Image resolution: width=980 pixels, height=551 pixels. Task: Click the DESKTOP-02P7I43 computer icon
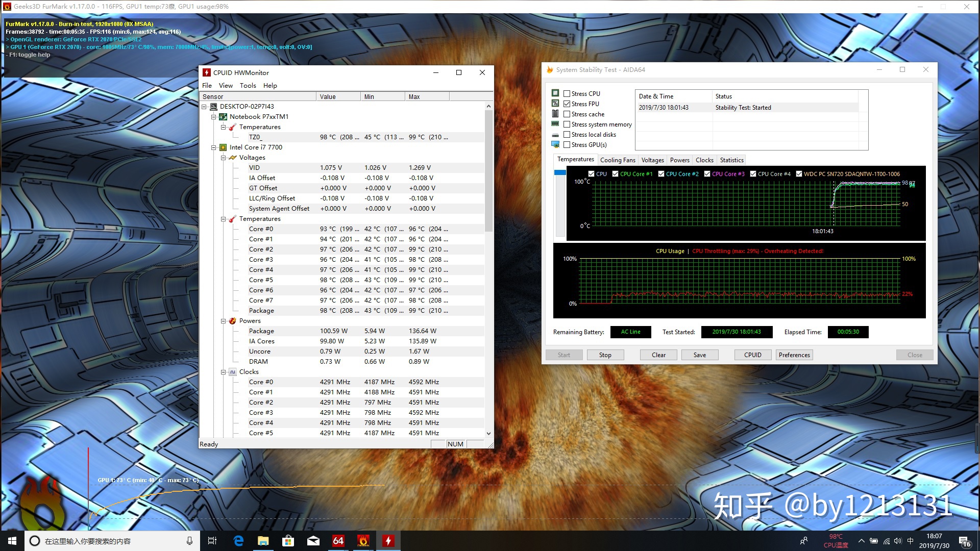(213, 107)
